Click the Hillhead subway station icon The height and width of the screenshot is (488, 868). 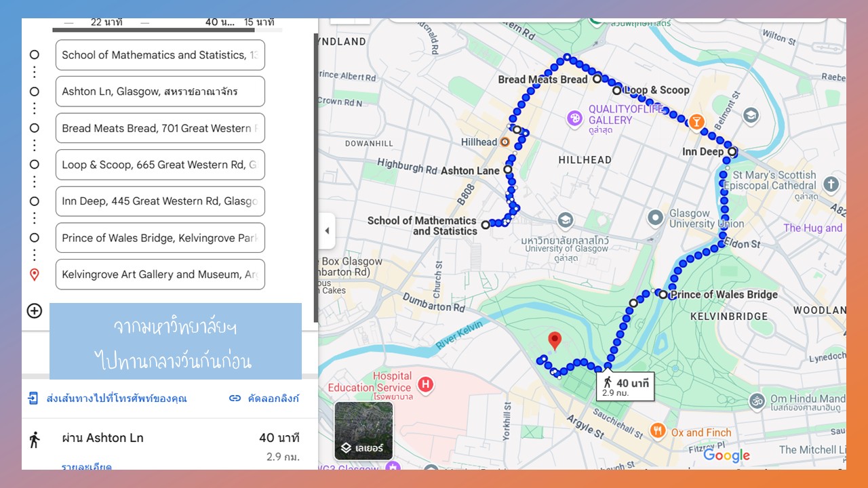(505, 142)
